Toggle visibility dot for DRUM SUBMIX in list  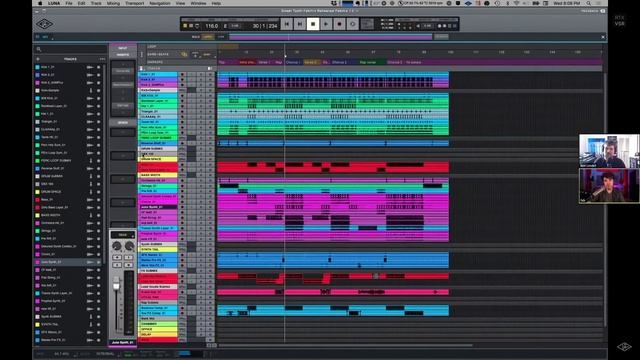(98, 176)
